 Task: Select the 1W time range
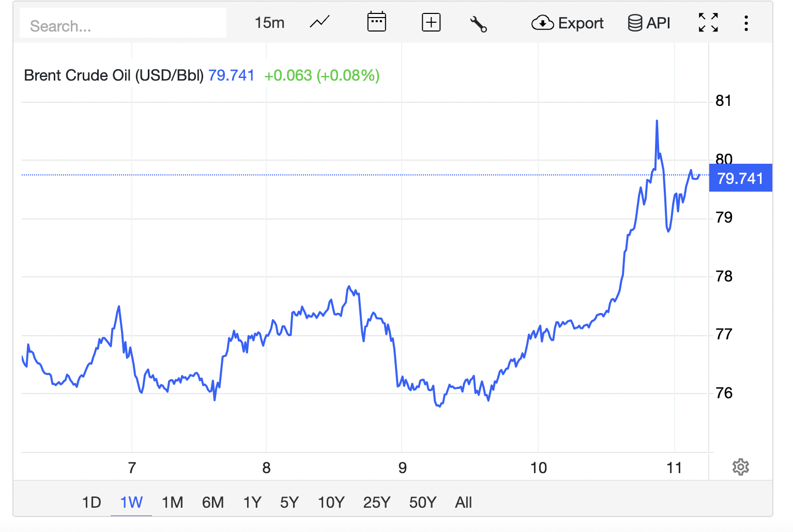coord(131,502)
